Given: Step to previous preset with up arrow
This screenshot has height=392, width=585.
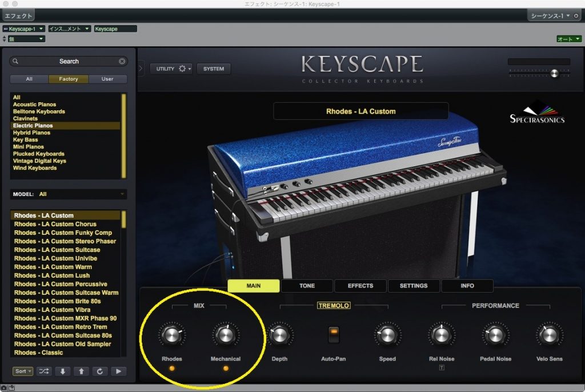Looking at the screenshot, I should pyautogui.click(x=81, y=371).
